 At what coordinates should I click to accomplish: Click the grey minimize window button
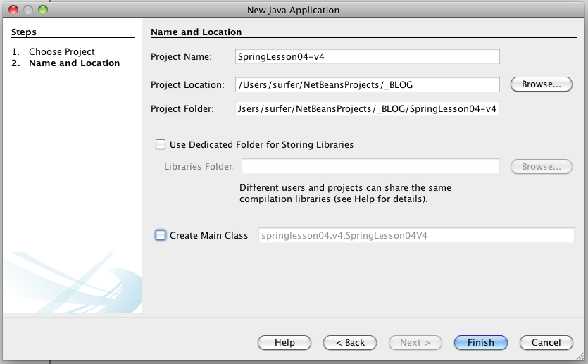click(x=28, y=10)
